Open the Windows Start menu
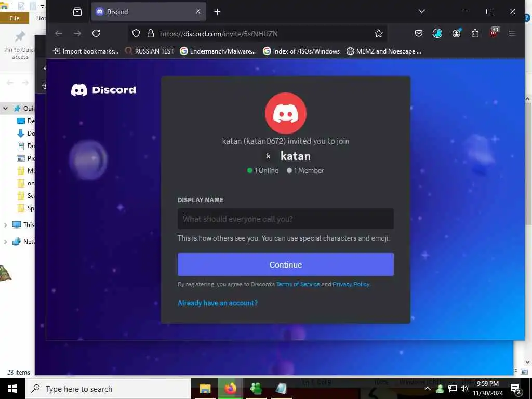Image resolution: width=532 pixels, height=399 pixels. point(12,389)
